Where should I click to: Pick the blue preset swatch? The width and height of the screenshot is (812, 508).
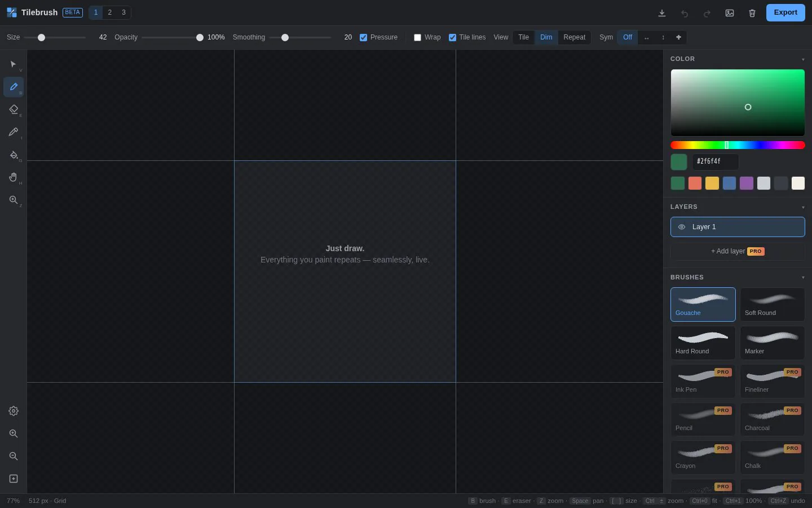729,183
